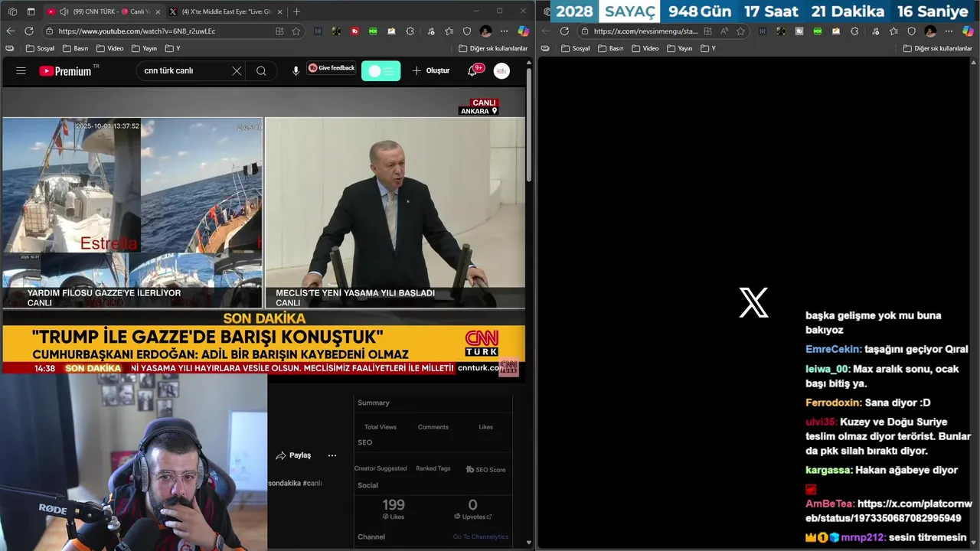This screenshot has height=551, width=980.
Task: Run the YouTube search magnifier button
Action: click(x=261, y=70)
